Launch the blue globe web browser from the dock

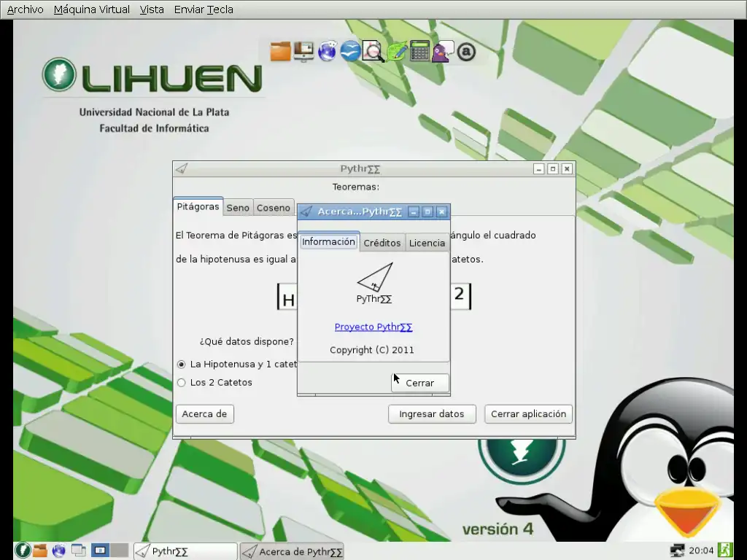[x=327, y=52]
